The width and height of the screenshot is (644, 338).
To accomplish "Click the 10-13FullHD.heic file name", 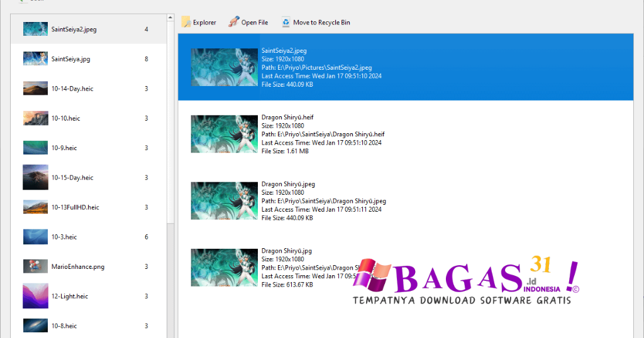I will (75, 207).
